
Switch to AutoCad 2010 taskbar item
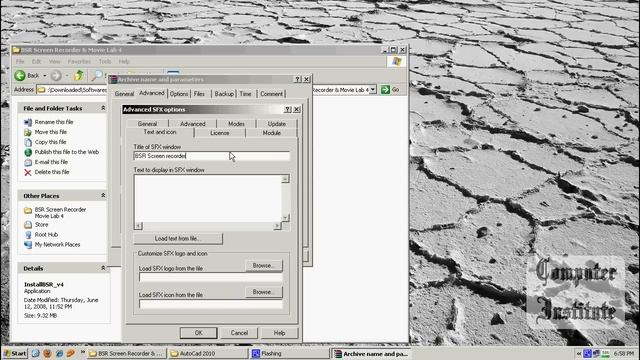click(x=208, y=353)
